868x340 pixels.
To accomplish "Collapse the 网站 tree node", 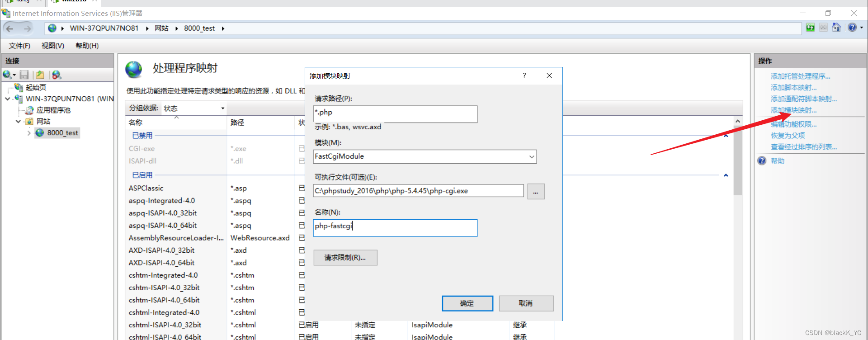I will tap(18, 121).
